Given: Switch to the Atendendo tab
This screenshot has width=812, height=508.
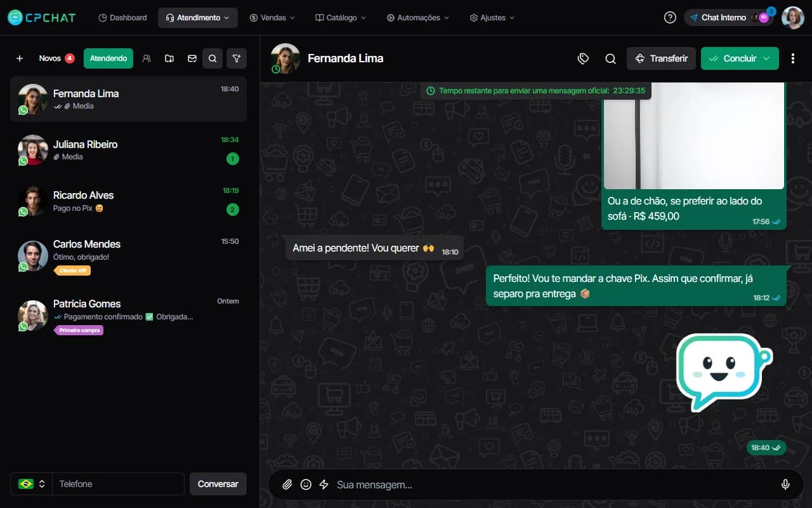Looking at the screenshot, I should click(x=108, y=58).
